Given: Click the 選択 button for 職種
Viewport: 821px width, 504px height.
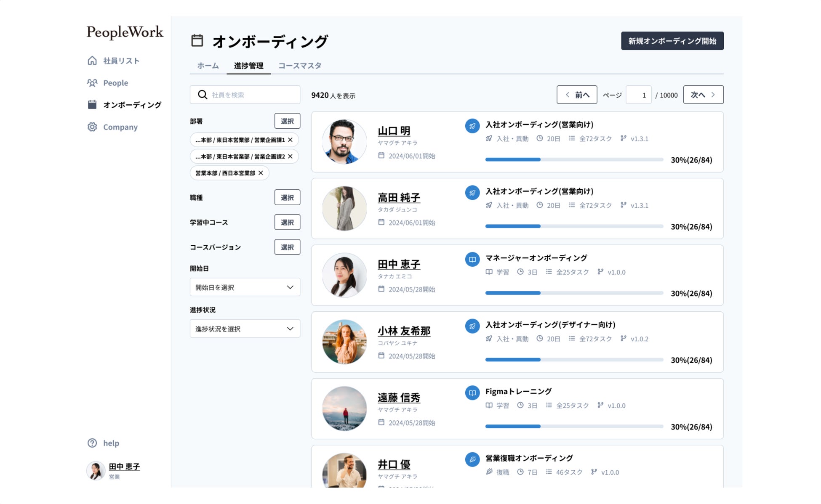Looking at the screenshot, I should point(287,197).
